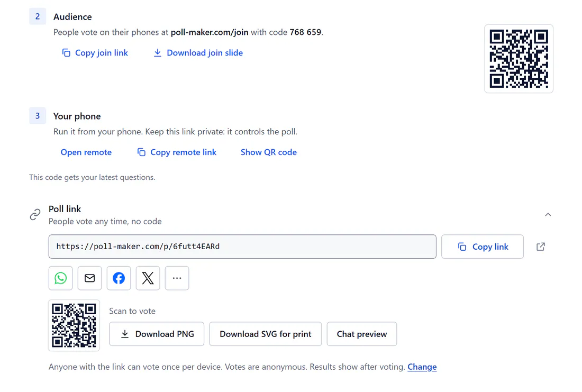
Task: Click the Poll link heading
Action: pyautogui.click(x=65, y=209)
